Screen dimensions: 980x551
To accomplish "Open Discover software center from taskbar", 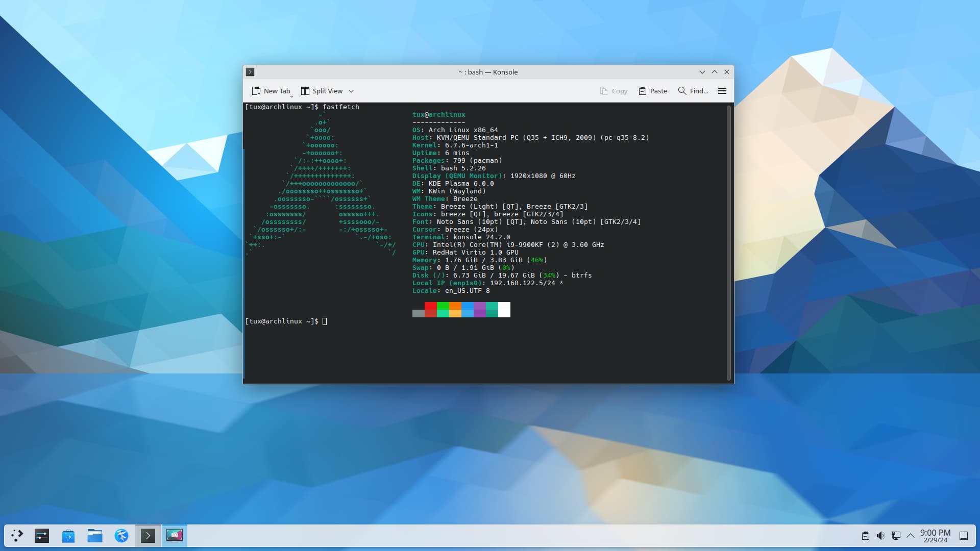I will click(x=68, y=536).
